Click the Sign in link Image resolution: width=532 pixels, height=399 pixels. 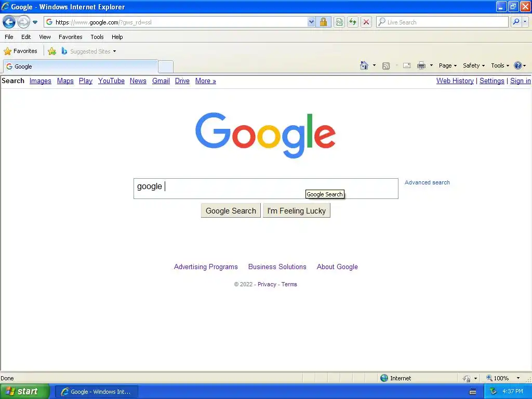521,81
